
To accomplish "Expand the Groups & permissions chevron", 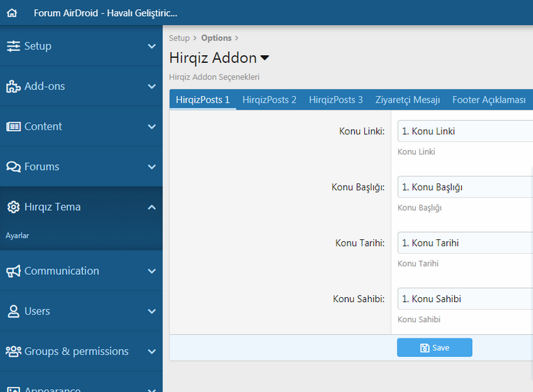I will tap(152, 352).
